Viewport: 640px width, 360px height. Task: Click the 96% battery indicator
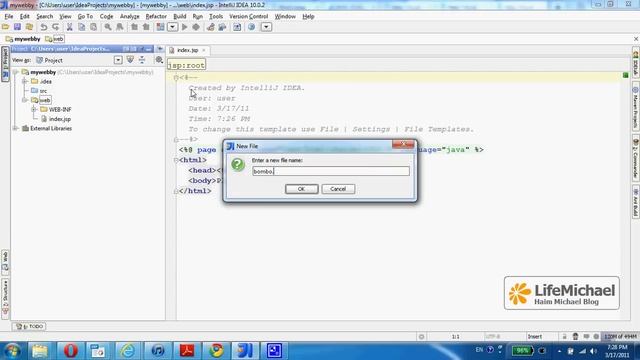522,351
